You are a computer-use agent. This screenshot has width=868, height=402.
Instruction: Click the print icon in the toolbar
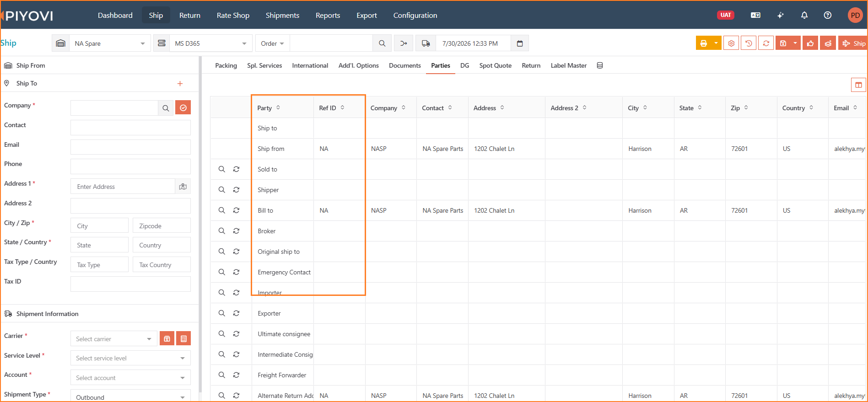703,43
